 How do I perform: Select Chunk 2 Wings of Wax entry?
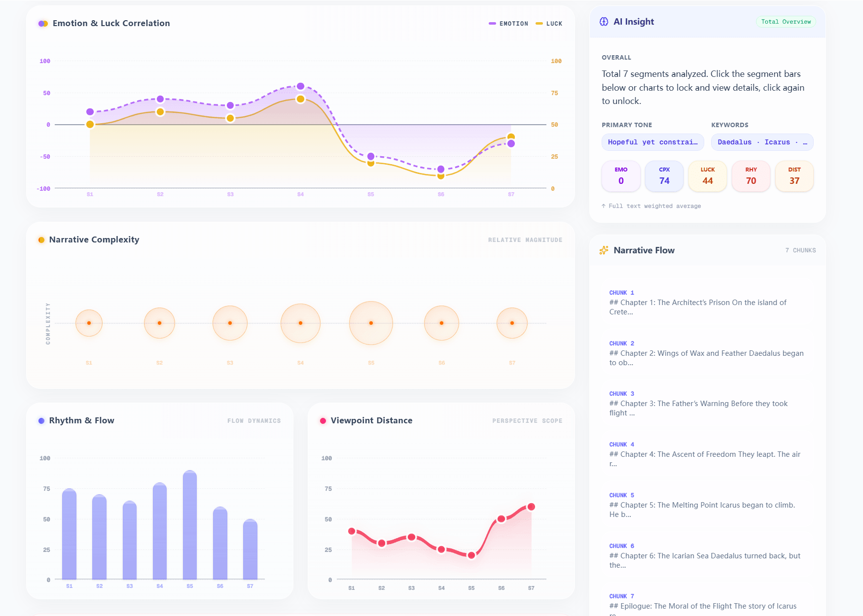pos(707,353)
